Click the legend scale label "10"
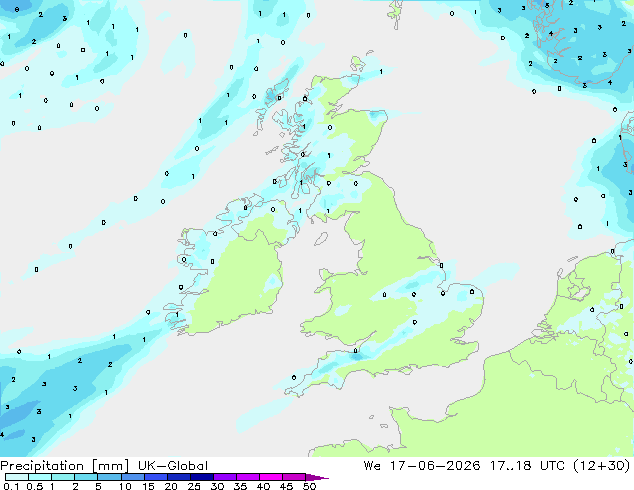The height and width of the screenshot is (490, 634). (125, 486)
